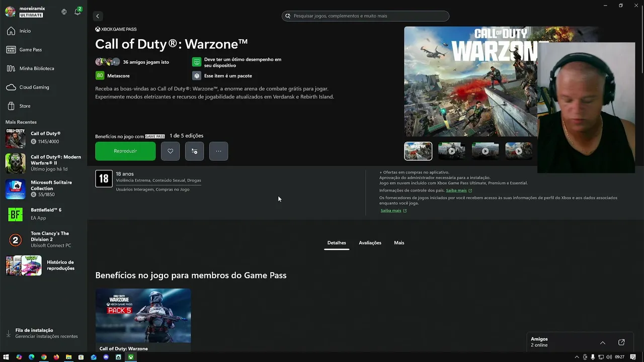The image size is (644, 362).
Task: Add Warzone to wishlist with heart icon
Action: tap(171, 151)
